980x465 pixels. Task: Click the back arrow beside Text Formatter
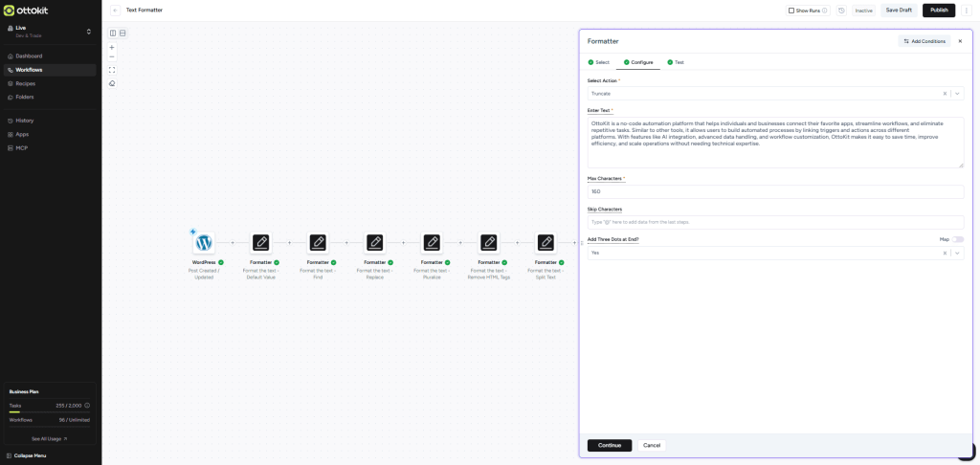coord(116,11)
